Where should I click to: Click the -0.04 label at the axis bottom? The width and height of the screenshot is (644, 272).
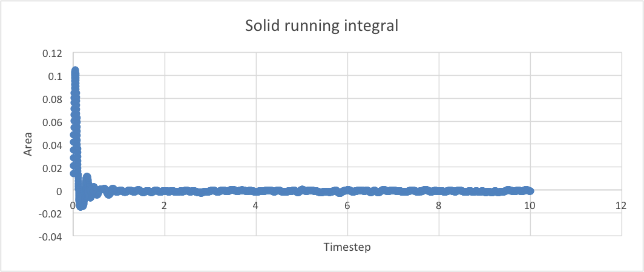click(51, 237)
